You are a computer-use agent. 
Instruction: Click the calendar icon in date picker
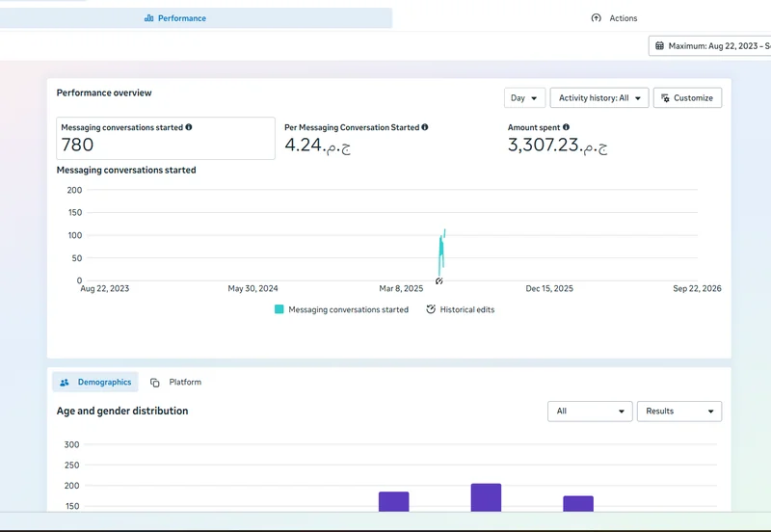[659, 45]
